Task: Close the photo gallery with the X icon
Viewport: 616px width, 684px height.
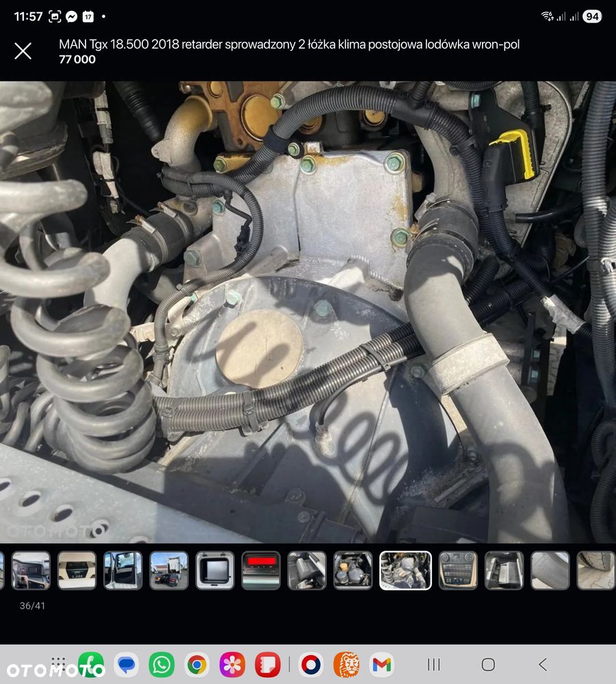Action: (x=23, y=51)
